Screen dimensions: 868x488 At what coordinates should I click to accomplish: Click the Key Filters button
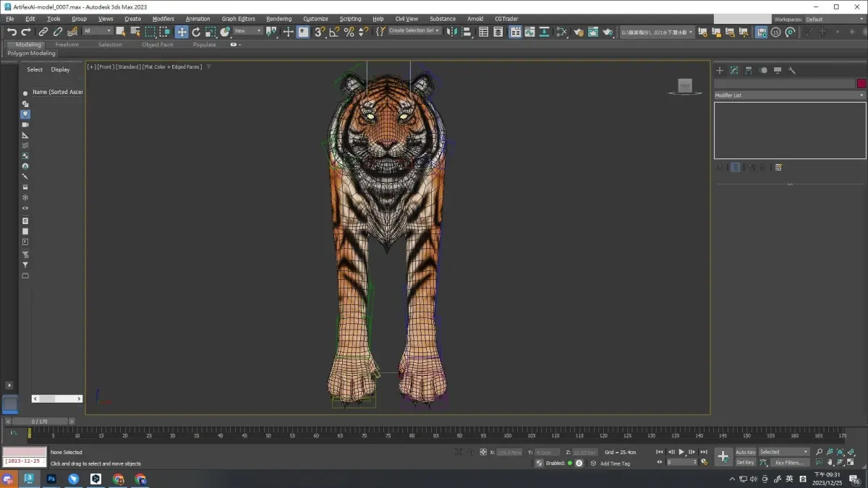[x=788, y=463]
